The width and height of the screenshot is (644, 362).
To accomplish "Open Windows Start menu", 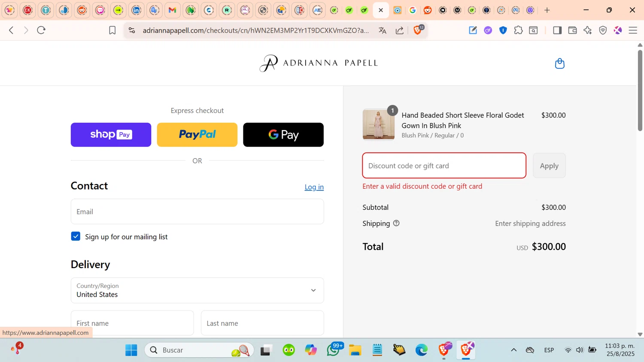I will point(131,350).
